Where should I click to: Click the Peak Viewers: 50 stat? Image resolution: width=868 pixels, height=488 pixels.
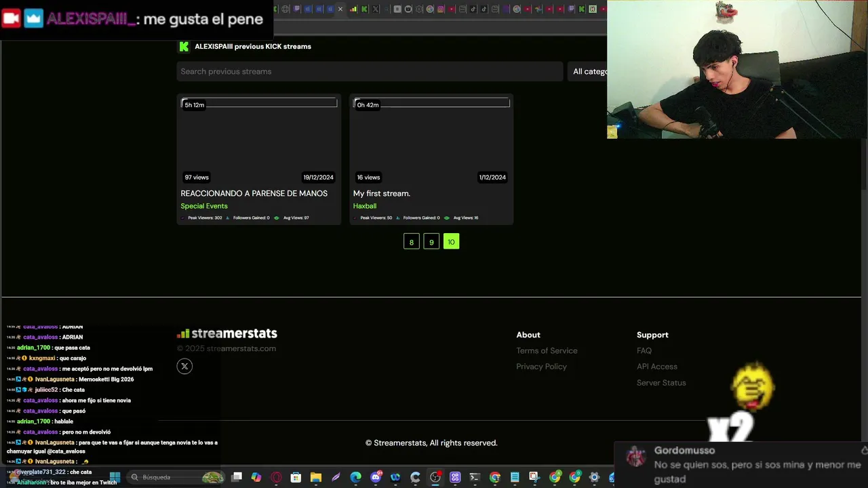[376, 218]
